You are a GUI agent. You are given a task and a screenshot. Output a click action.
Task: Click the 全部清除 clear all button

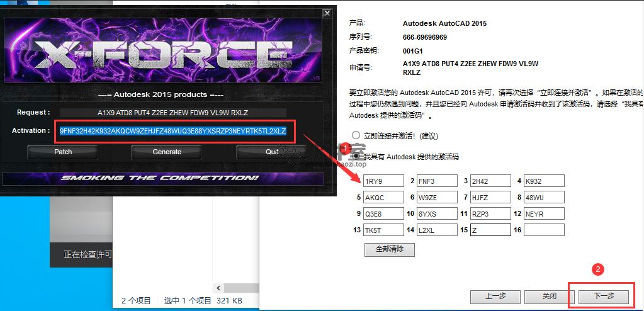389,249
